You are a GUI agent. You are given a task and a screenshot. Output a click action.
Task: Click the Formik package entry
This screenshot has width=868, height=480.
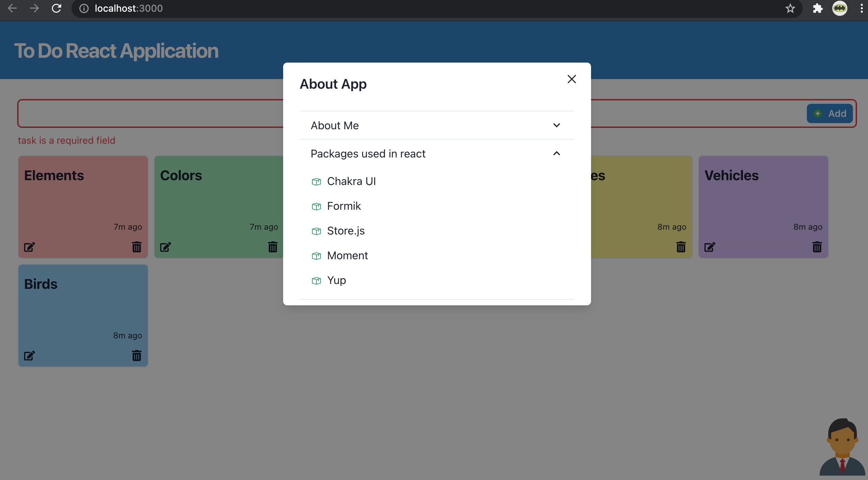coord(344,206)
